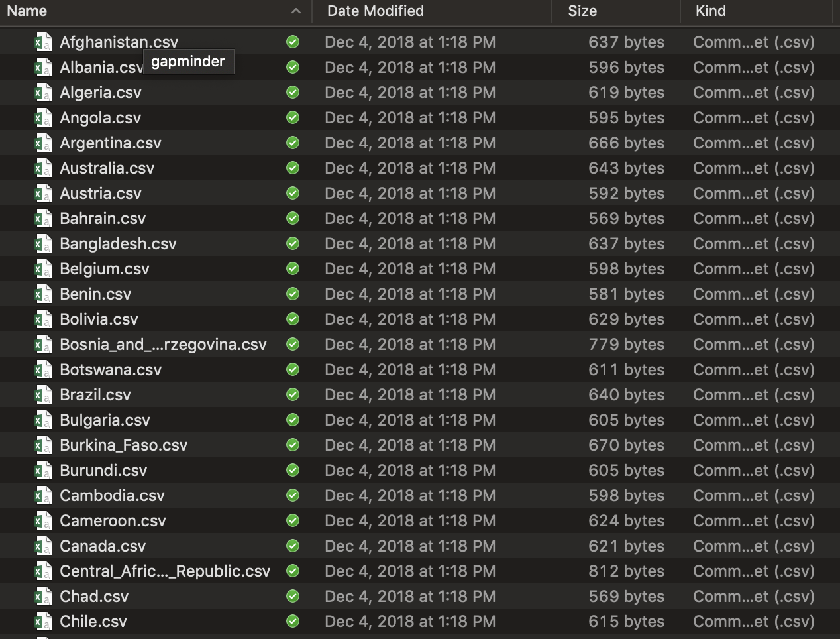Click the Bahrain.csv spreadsheet icon
The width and height of the screenshot is (840, 639).
click(x=42, y=219)
